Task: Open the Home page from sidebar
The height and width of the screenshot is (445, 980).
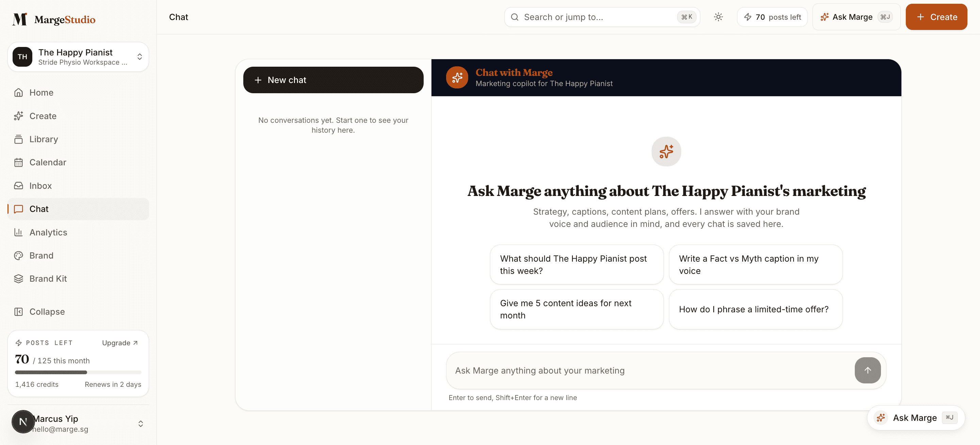Action: [78, 93]
